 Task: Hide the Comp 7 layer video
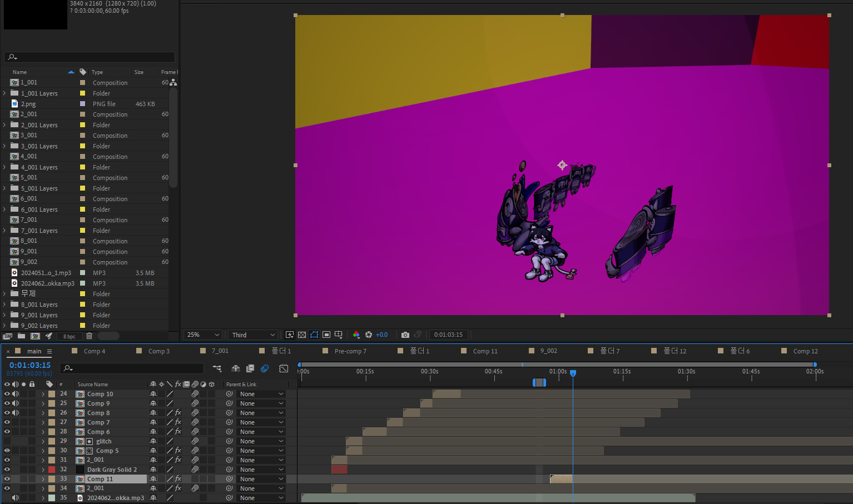coord(7,422)
